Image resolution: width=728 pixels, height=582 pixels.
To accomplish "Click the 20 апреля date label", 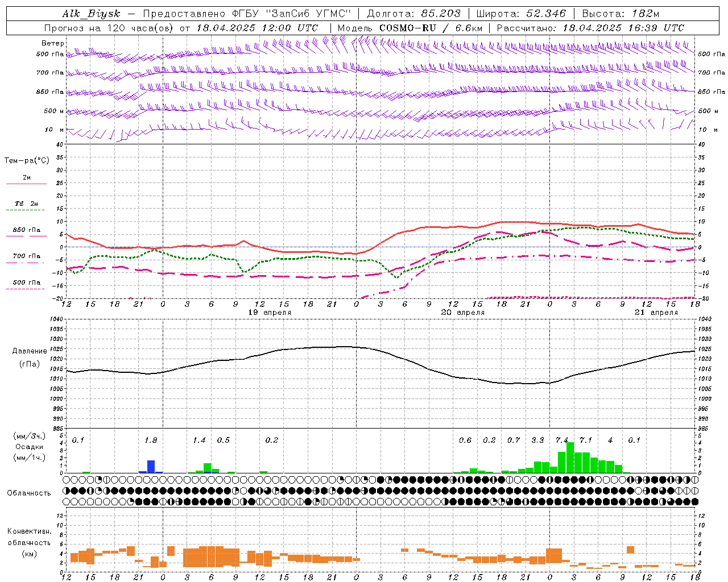I will (x=463, y=313).
